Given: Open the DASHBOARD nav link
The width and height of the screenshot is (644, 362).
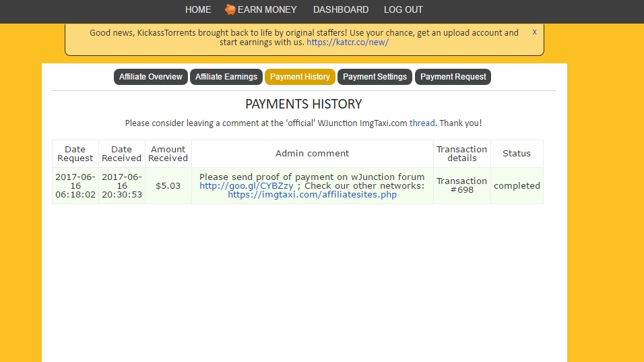Looking at the screenshot, I should point(341,9).
